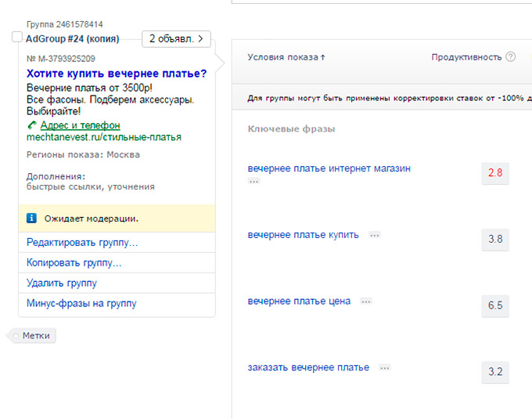Click the 6.5 productivity score badge
532x419 pixels.
(x=494, y=305)
